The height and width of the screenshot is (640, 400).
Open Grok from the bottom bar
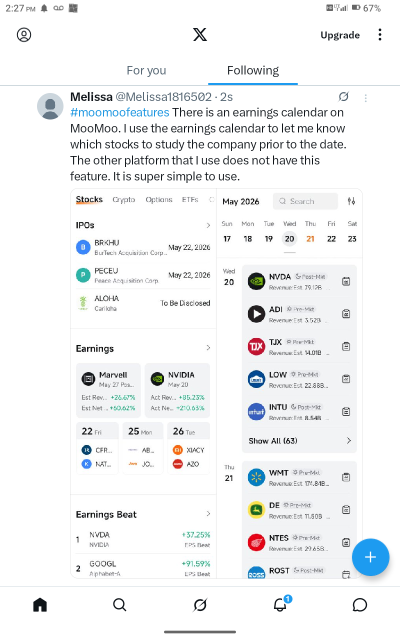(x=200, y=604)
